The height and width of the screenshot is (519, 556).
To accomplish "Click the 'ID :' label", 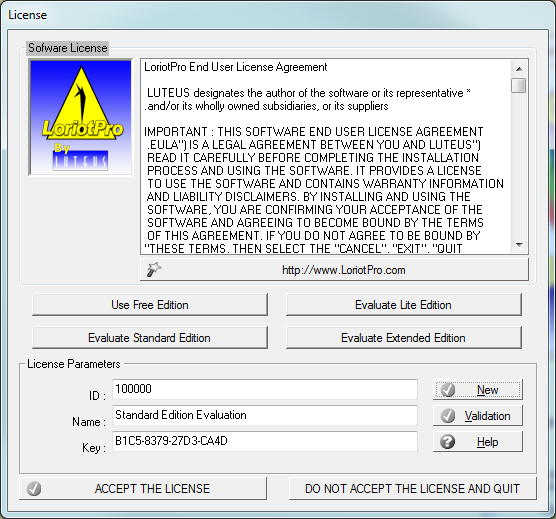I will [97, 395].
